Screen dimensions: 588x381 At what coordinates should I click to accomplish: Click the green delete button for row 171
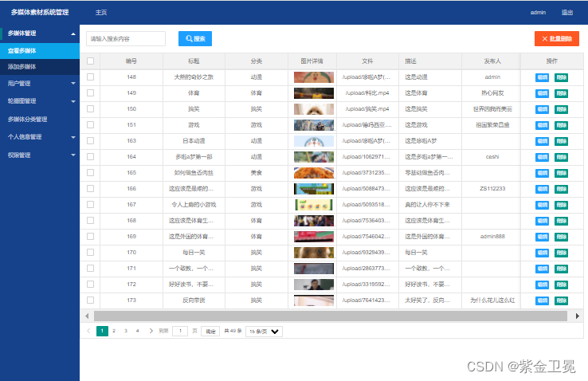(x=561, y=269)
